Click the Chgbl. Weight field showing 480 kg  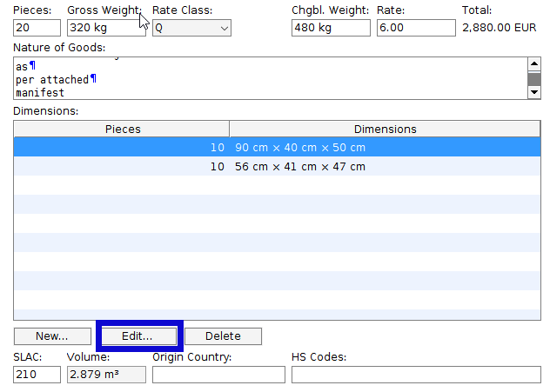click(331, 28)
